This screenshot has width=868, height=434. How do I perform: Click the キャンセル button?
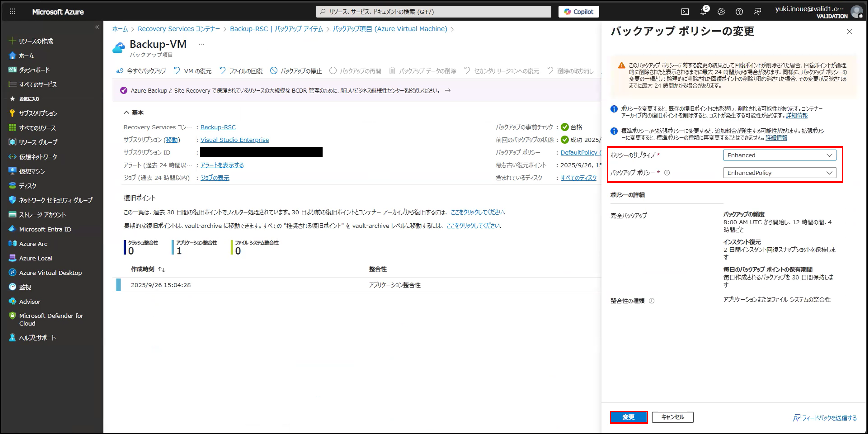pos(673,417)
